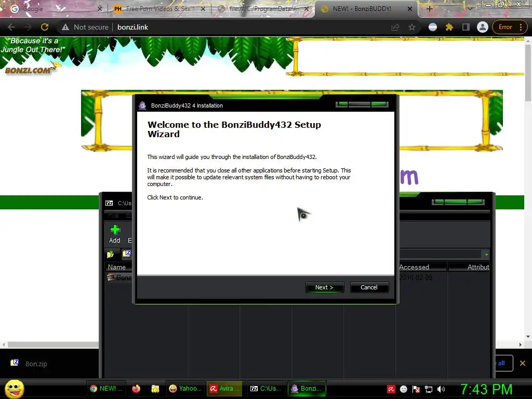This screenshot has width=532, height=399.
Task: Click the 7:43 PM clock
Action: (486, 389)
